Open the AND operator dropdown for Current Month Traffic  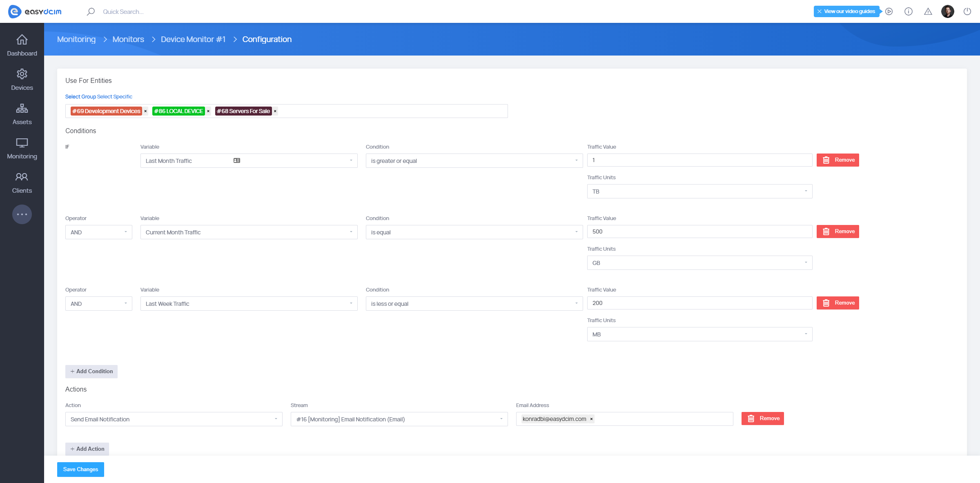click(99, 232)
